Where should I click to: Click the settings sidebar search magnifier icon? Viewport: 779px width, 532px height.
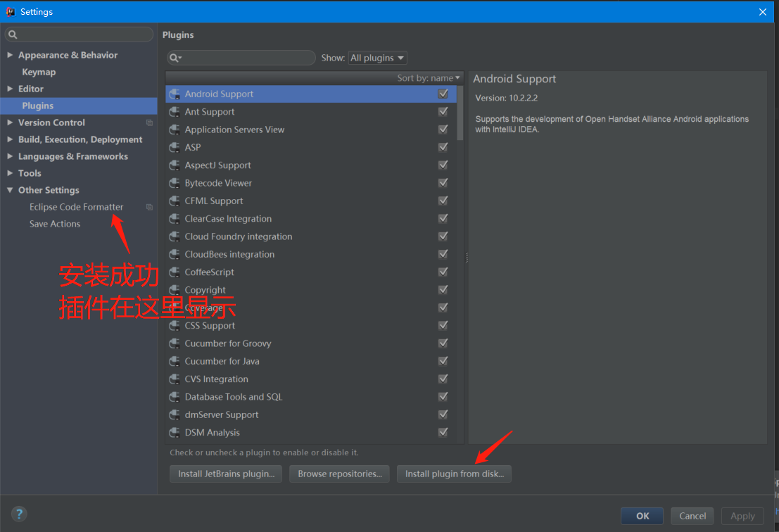point(13,34)
